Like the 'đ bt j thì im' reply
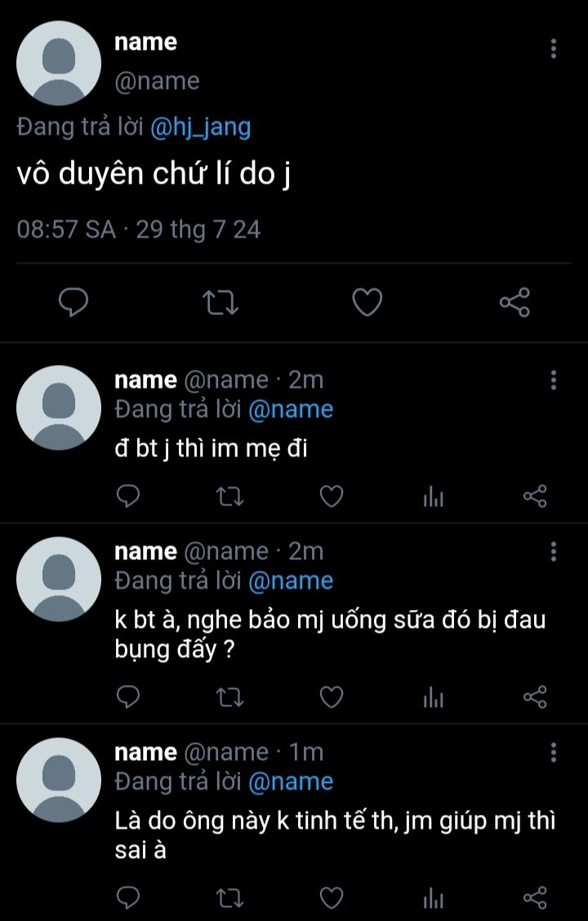 click(x=331, y=496)
